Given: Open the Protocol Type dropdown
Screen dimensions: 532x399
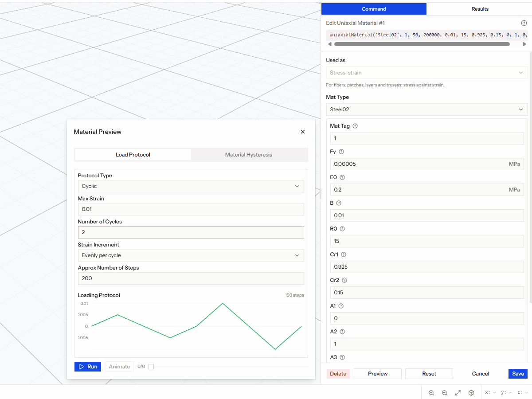Looking at the screenshot, I should (191, 186).
